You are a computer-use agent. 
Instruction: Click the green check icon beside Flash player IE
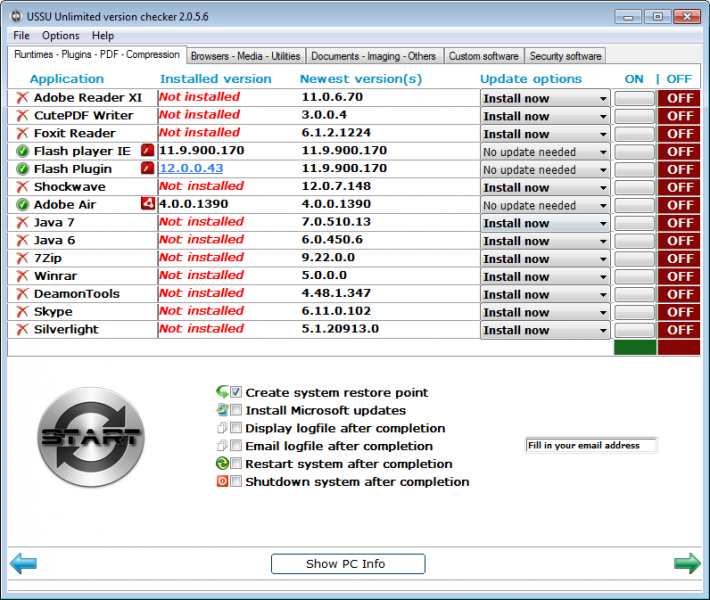click(x=22, y=151)
